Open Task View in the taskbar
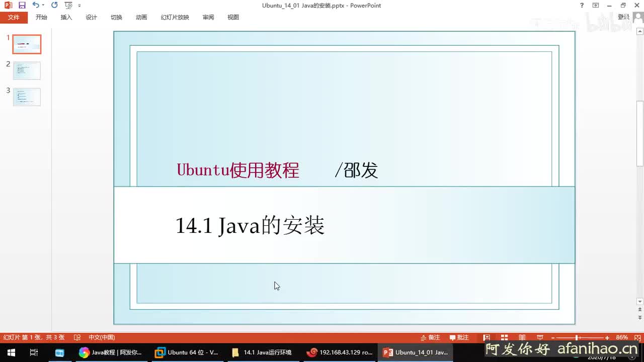Screen dimensions: 644x362 pos(34,352)
